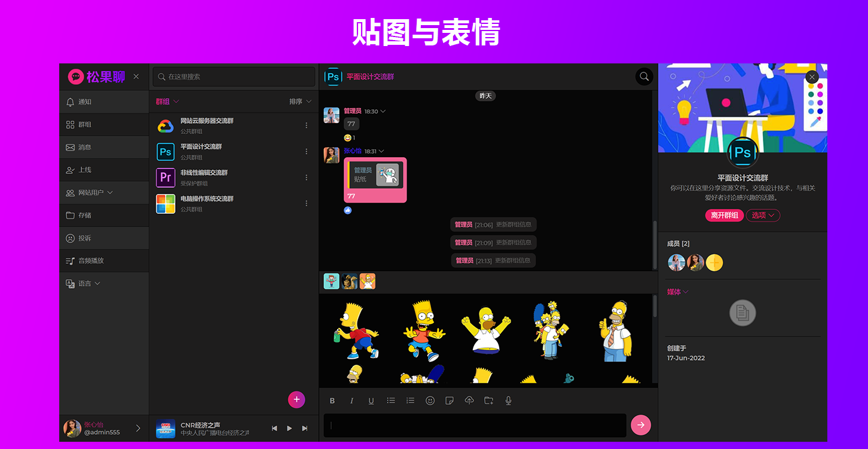The width and height of the screenshot is (868, 449).
Task: Open the 存储 storage section
Action: [x=104, y=215]
